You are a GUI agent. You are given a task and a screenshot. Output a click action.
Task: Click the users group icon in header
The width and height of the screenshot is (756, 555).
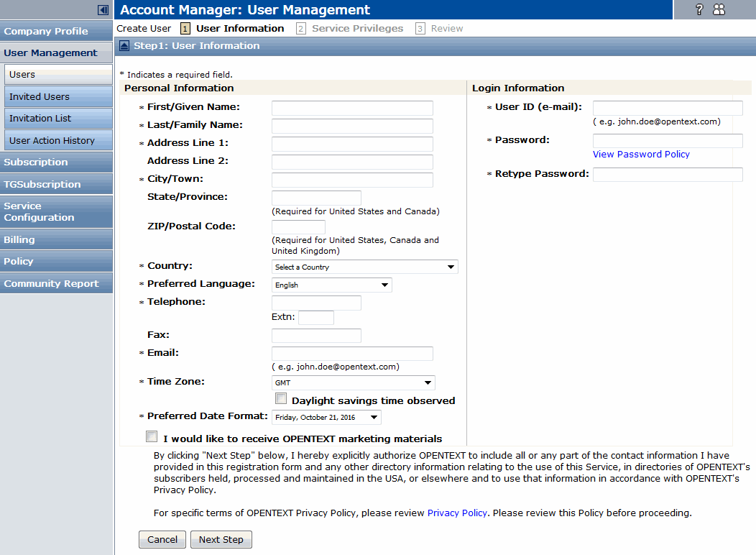pyautogui.click(x=719, y=9)
